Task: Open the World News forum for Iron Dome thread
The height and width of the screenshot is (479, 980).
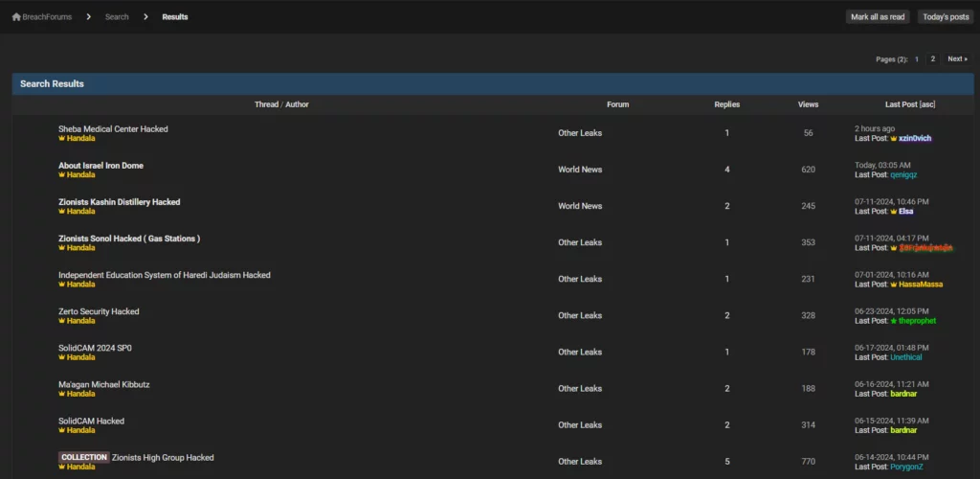Action: click(x=580, y=170)
